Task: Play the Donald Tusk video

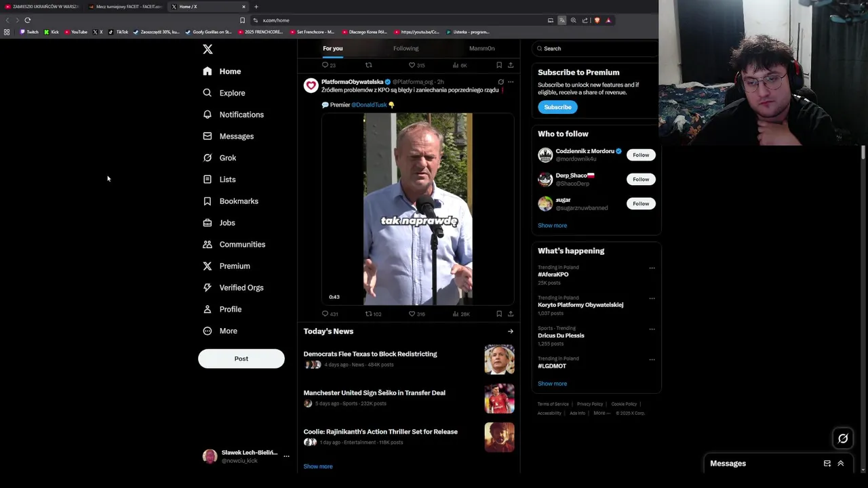Action: 418,209
